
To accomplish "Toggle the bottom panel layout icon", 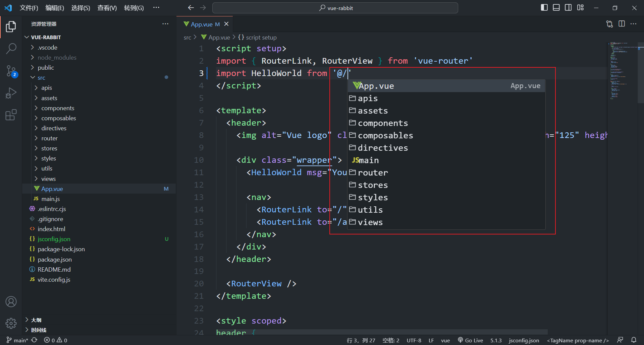I will (x=556, y=8).
